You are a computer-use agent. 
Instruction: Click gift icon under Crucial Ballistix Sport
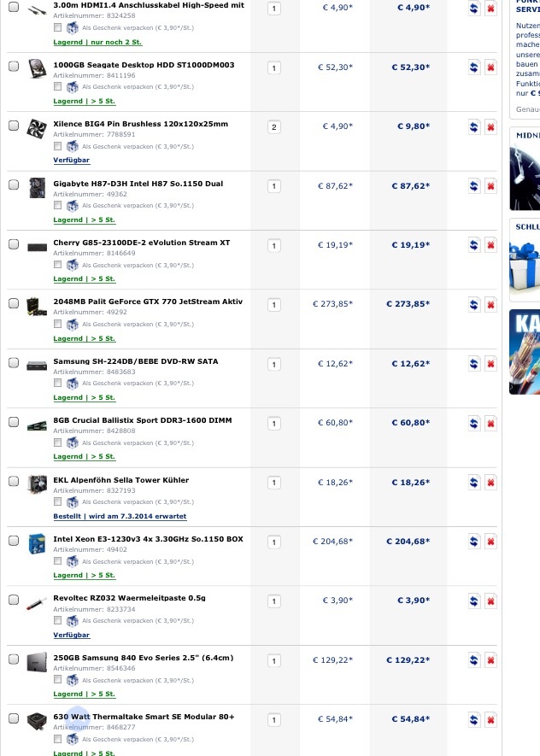[73, 442]
